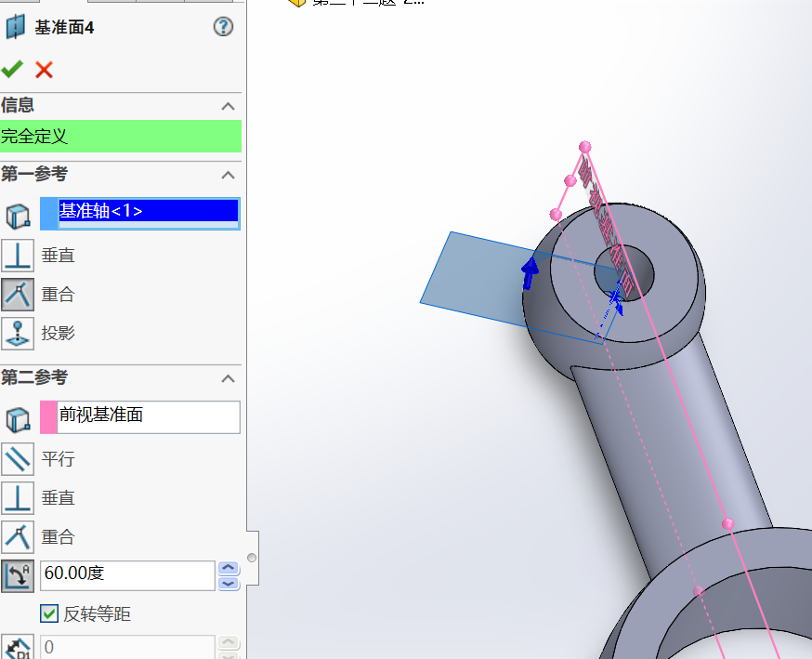Select the 基准轴<1> first reference field
Screen dimensions: 812x659
(148, 214)
